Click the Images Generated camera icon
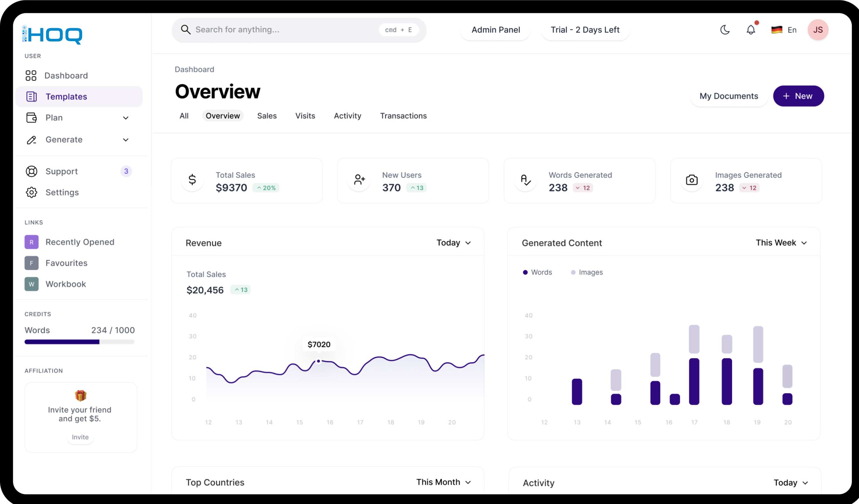Viewport: 859px width, 504px height. pyautogui.click(x=691, y=180)
